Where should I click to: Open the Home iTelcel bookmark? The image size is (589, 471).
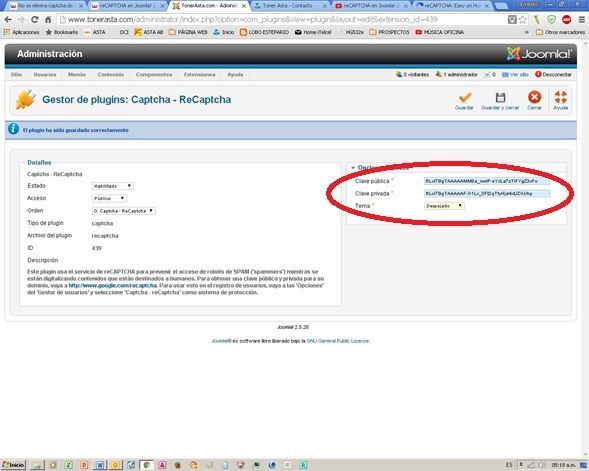(313, 32)
